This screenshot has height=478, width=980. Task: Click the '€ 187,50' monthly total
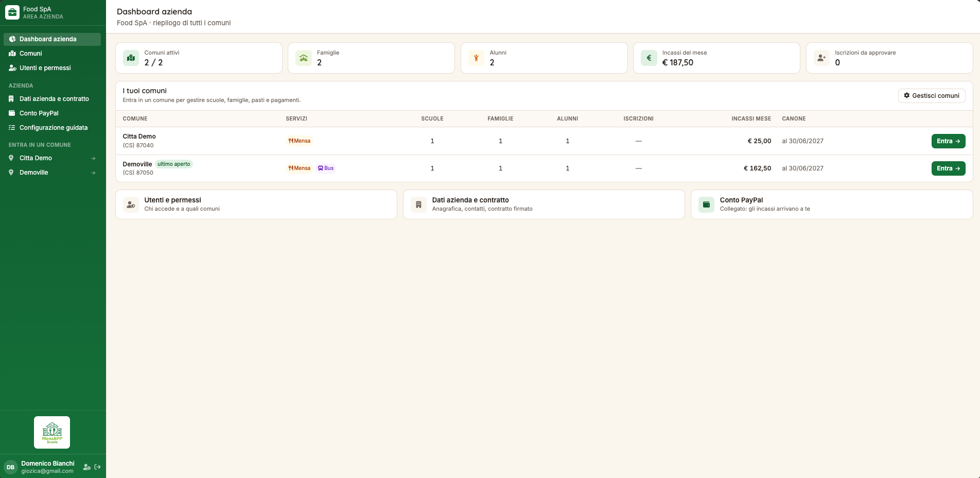point(677,62)
